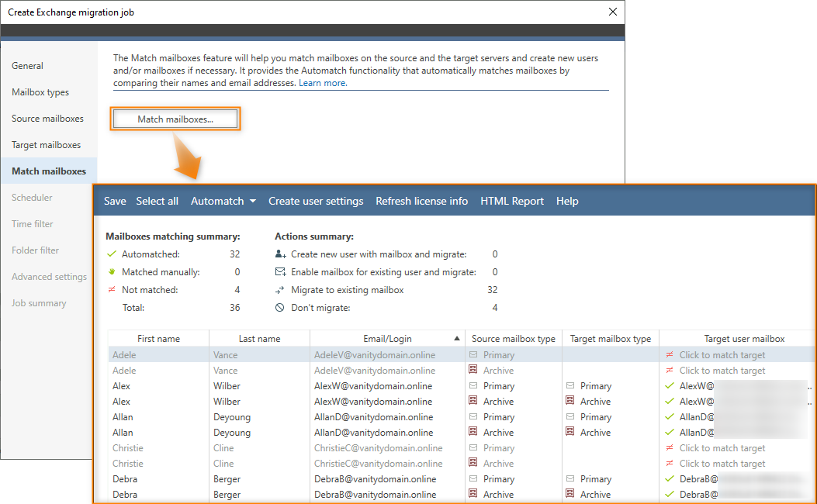Follow the Learn more link
Screen dimensions: 817x504
coord(323,83)
